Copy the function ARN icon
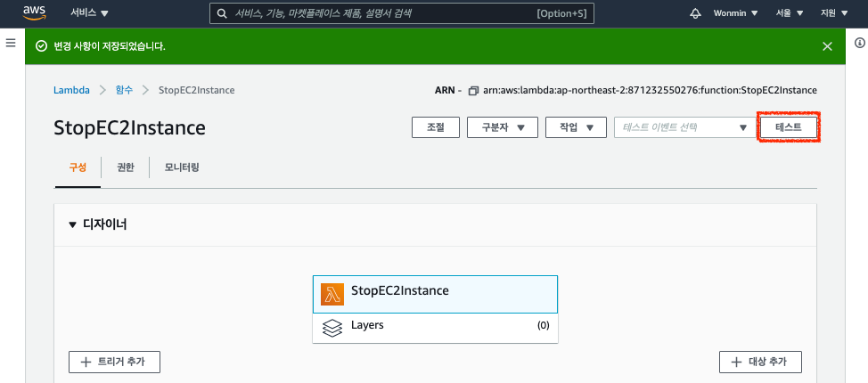Screen dimensions: 868x383 [472, 91]
